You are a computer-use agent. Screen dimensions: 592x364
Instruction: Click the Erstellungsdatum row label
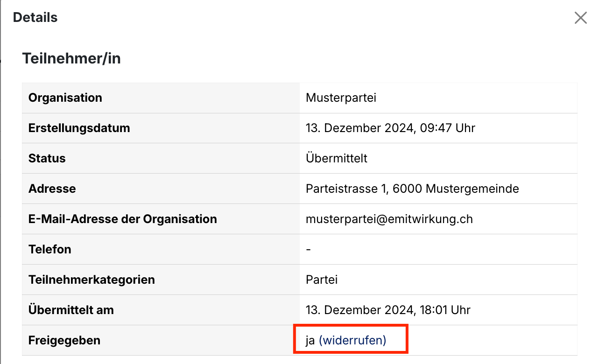pos(79,128)
